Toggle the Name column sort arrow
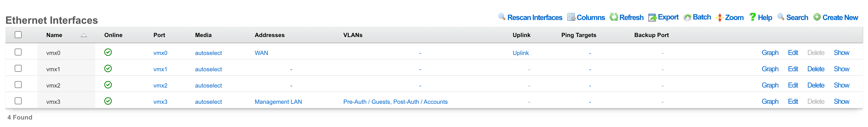The width and height of the screenshot is (868, 127). tap(84, 35)
